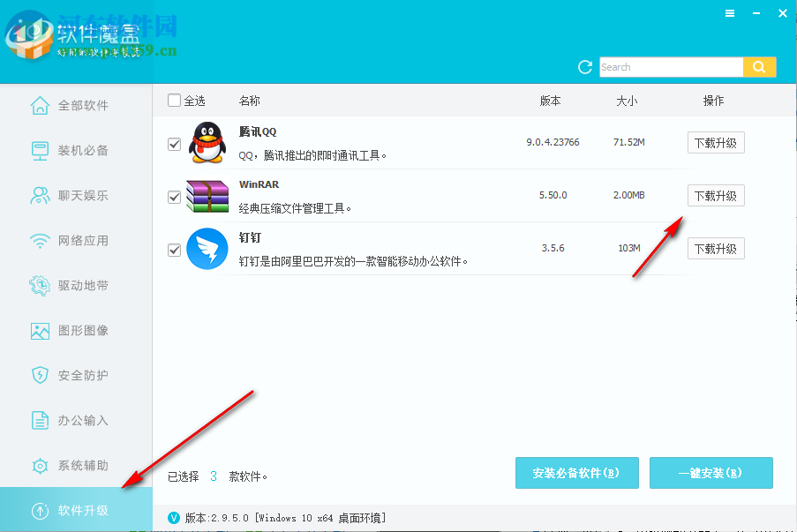Click the 软件魔盒 logo icon
The height and width of the screenshot is (532, 797).
(x=29, y=36)
